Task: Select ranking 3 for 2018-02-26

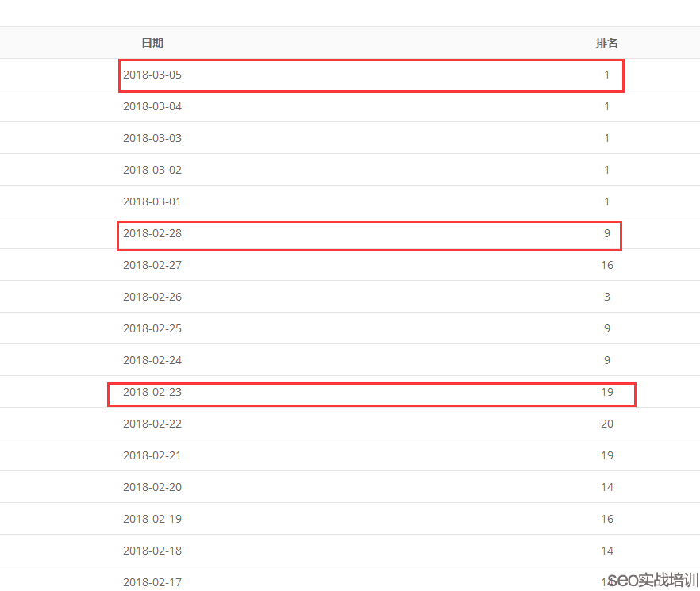Action: coord(607,297)
